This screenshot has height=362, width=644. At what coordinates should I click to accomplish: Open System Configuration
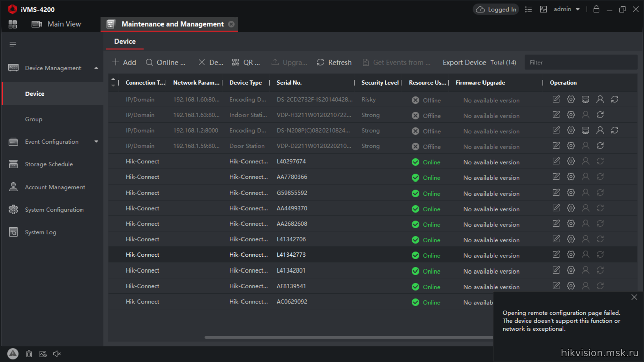[54, 210]
